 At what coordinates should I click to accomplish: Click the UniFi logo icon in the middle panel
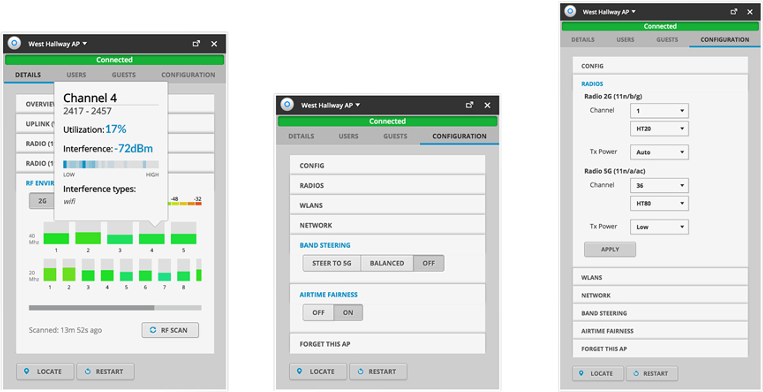[287, 105]
